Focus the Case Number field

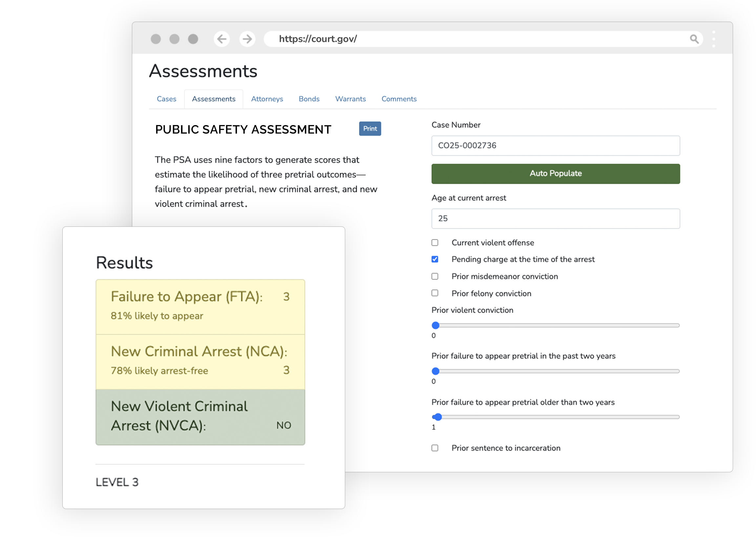click(x=556, y=146)
